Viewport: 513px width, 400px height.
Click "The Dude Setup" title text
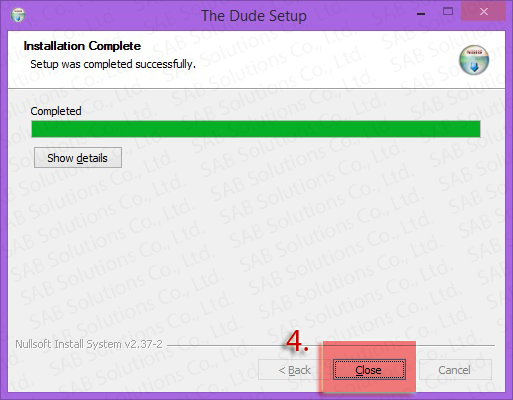point(254,16)
